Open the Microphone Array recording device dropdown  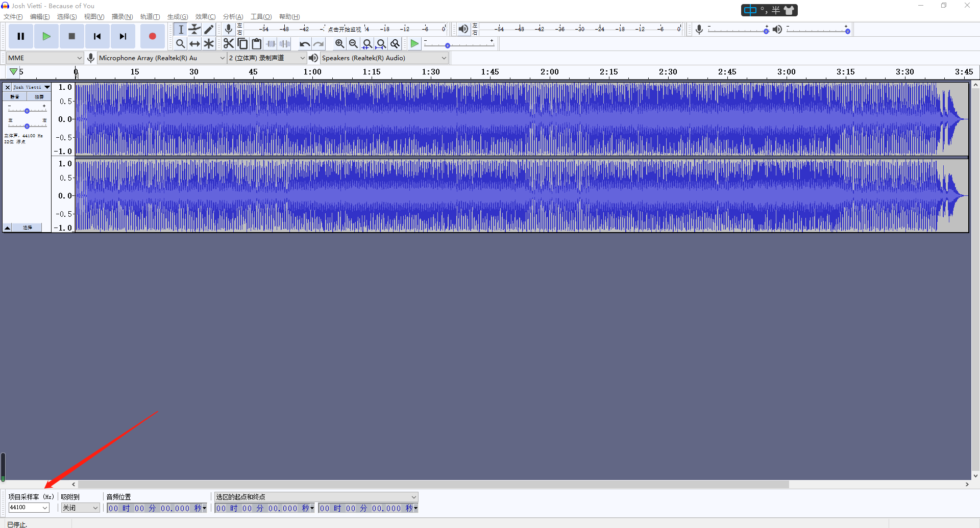[x=162, y=58]
